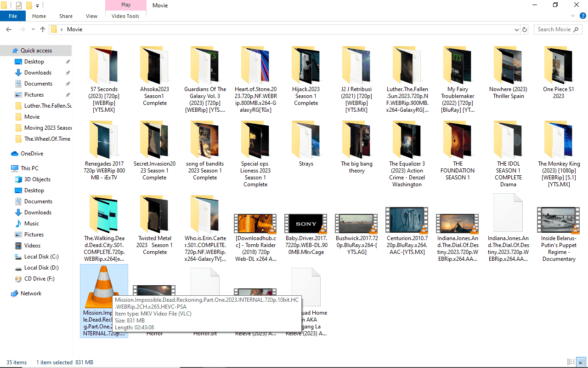Viewport: 588px width, 368px height.
Task: Open the 57 Seconds (2023) folder
Action: [x=104, y=78]
